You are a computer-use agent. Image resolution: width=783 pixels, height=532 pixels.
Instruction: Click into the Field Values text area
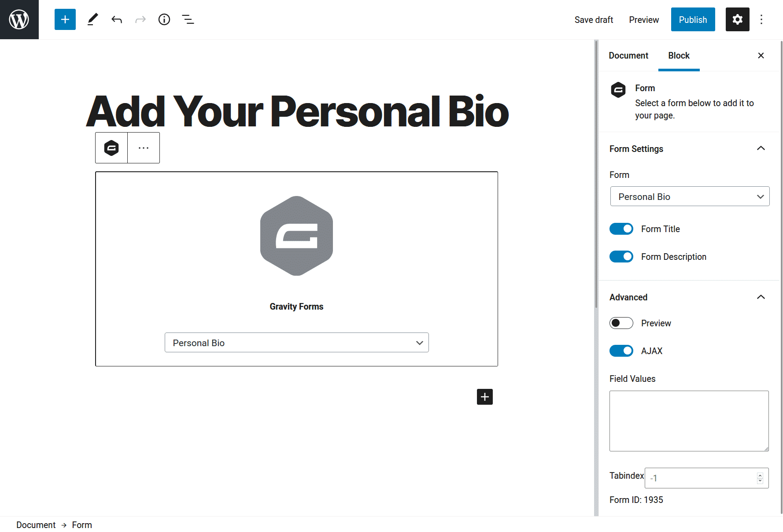click(689, 421)
